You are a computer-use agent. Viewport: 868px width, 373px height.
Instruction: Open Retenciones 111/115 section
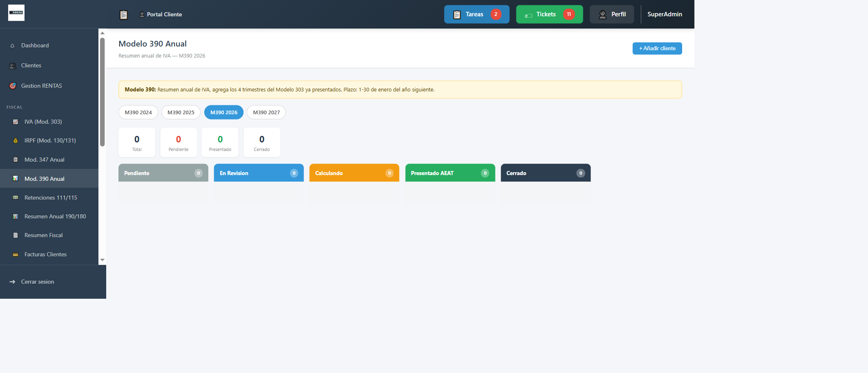tap(49, 198)
